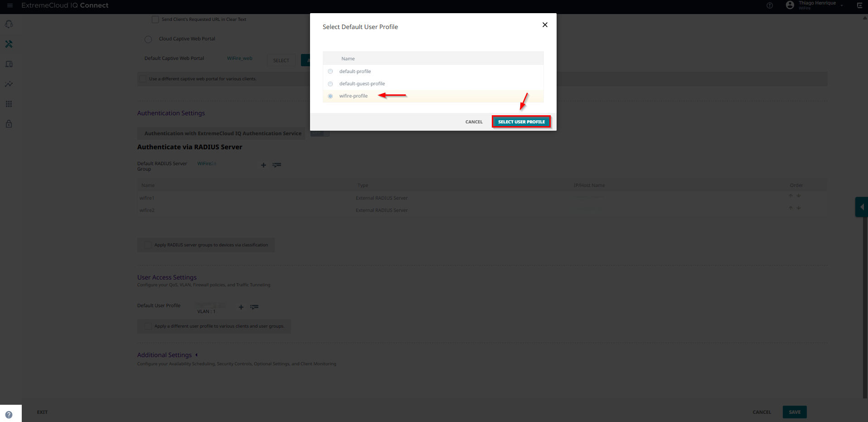Click the Select User Profile button
868x422 pixels.
point(521,122)
